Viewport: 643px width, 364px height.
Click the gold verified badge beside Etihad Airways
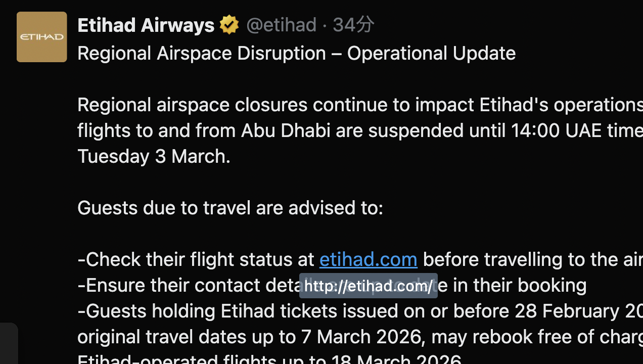(229, 25)
